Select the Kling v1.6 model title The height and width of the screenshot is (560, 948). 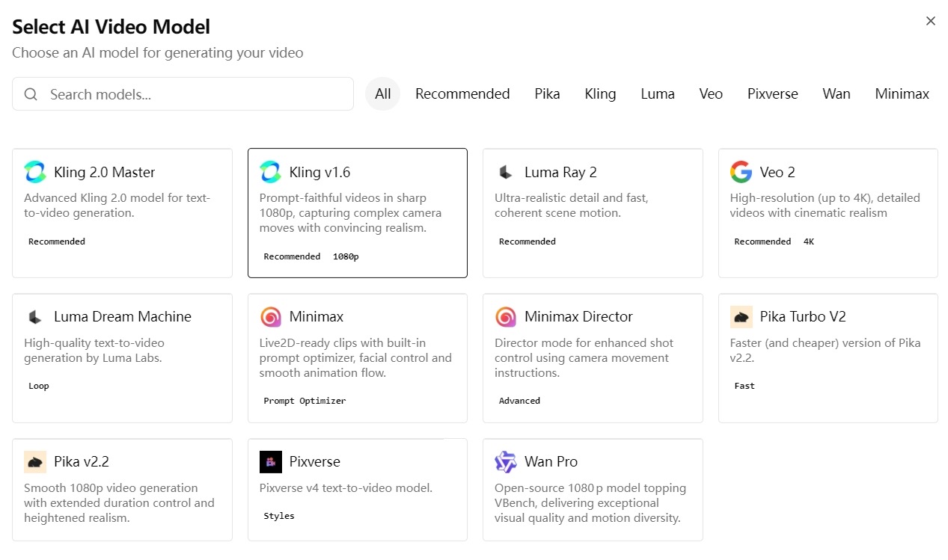click(x=319, y=172)
